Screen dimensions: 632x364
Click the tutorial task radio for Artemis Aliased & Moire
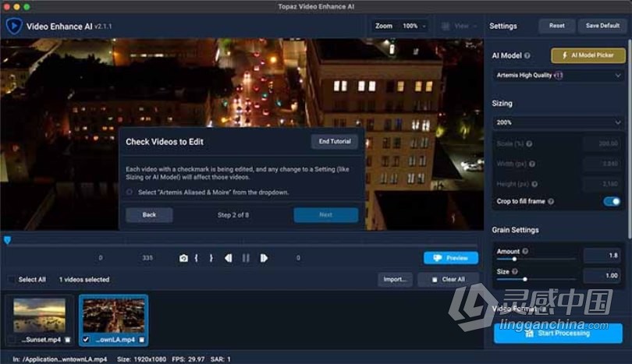130,193
